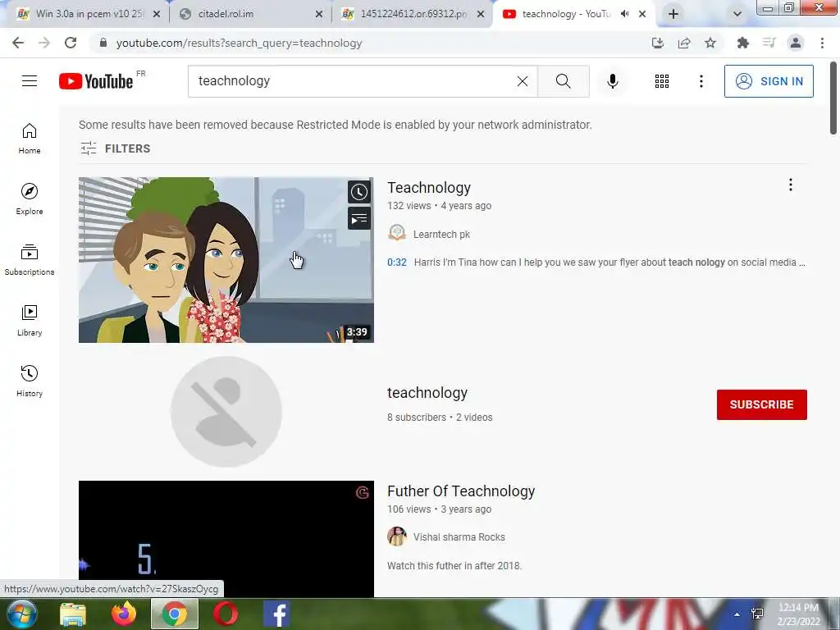
Task: Go to YouTube home via logo
Action: 96,81
